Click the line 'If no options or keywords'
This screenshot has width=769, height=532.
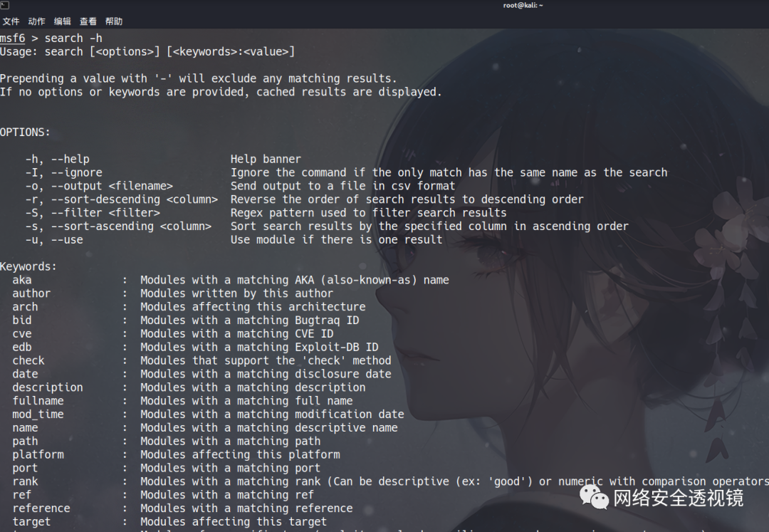(221, 92)
